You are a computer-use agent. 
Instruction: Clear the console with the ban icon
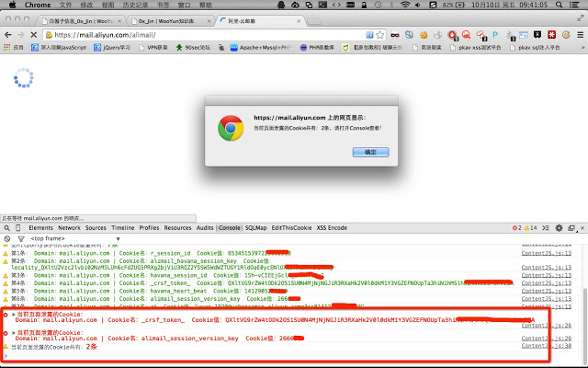(x=7, y=238)
